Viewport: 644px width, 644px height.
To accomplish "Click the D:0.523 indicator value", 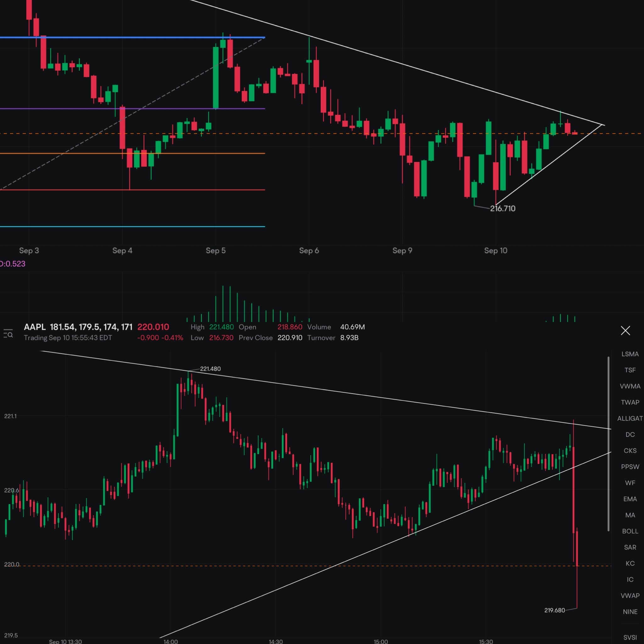I will click(x=13, y=264).
